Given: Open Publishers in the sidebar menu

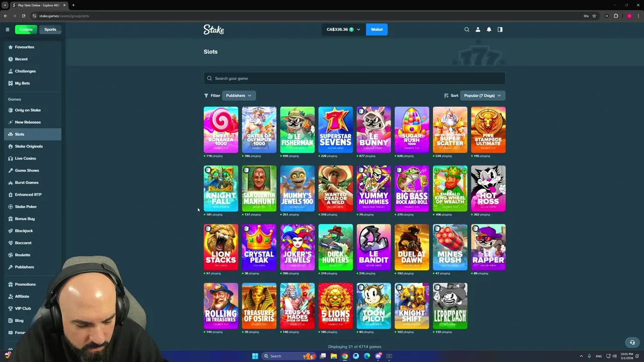Looking at the screenshot, I should pos(33,267).
